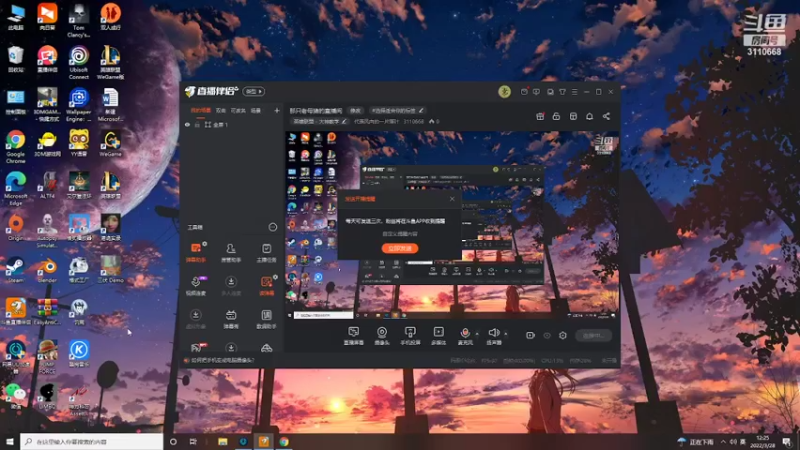This screenshot has width=800, height=450.
Task: Open the 房管助手 tool icon
Action: pyautogui.click(x=231, y=252)
